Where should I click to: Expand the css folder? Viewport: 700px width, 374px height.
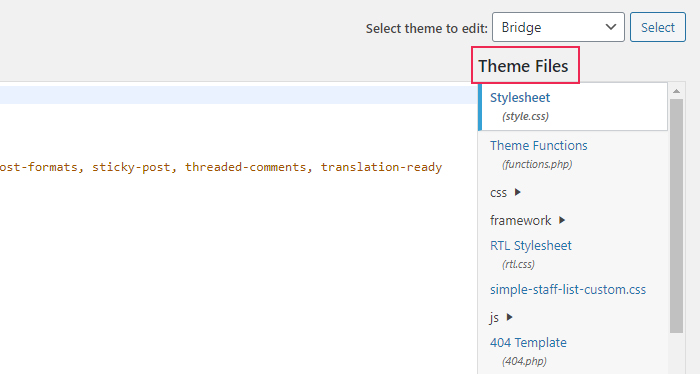click(505, 193)
